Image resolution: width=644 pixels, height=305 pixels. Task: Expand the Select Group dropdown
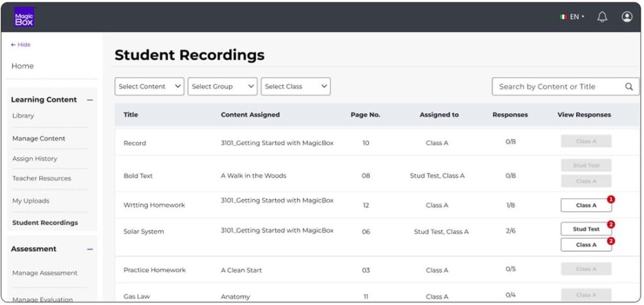click(x=222, y=87)
